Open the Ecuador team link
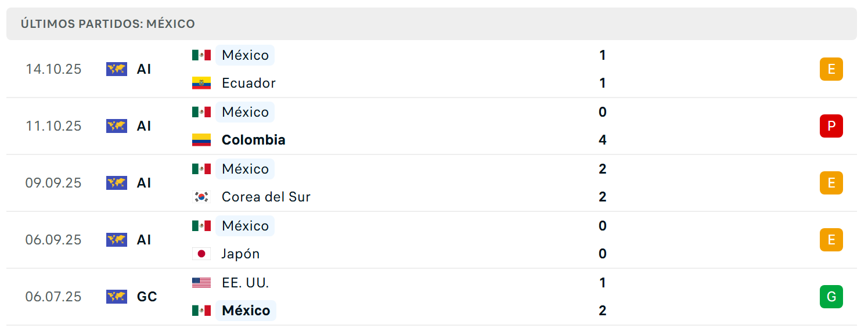Image resolution: width=868 pixels, height=335 pixels. pos(248,83)
